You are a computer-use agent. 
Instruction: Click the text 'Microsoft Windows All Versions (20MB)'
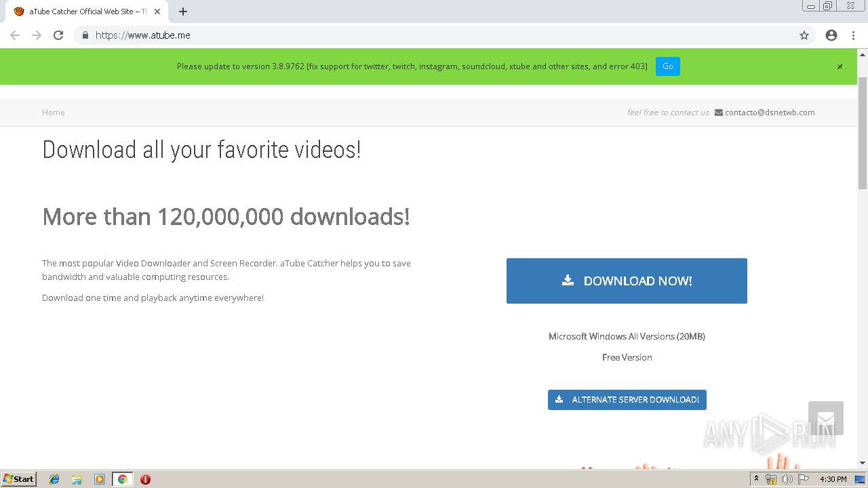tap(627, 336)
